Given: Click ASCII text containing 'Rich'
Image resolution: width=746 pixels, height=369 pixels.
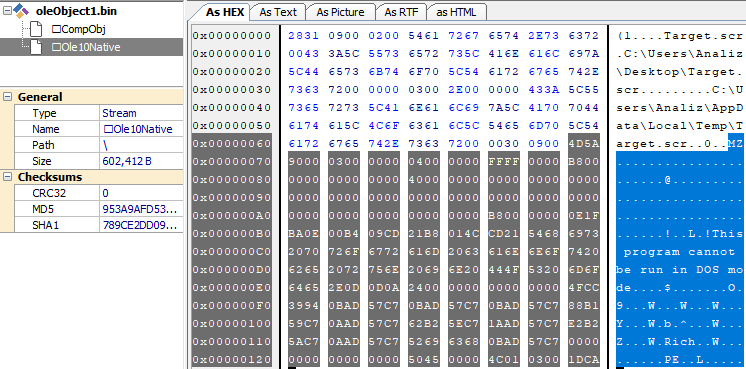Looking at the screenshot, I should [x=680, y=341].
